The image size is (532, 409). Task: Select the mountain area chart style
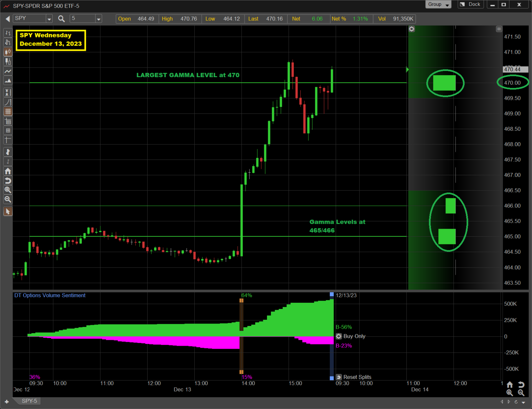click(x=8, y=81)
